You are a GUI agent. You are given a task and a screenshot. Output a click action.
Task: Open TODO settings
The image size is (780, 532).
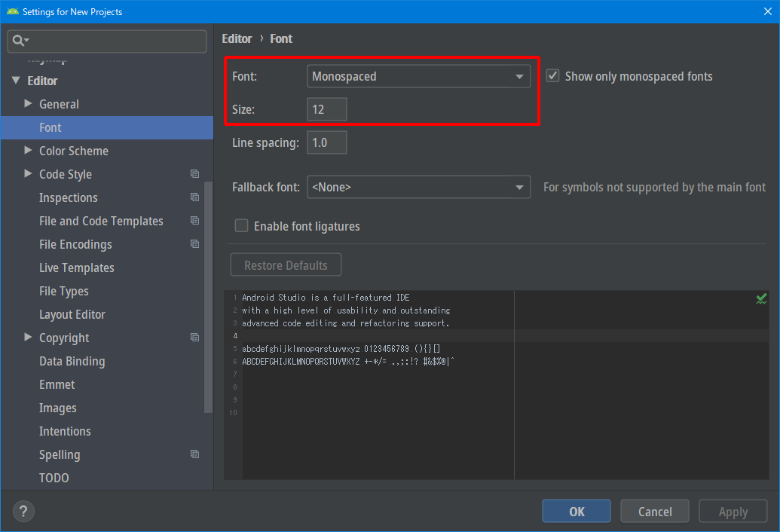point(54,478)
